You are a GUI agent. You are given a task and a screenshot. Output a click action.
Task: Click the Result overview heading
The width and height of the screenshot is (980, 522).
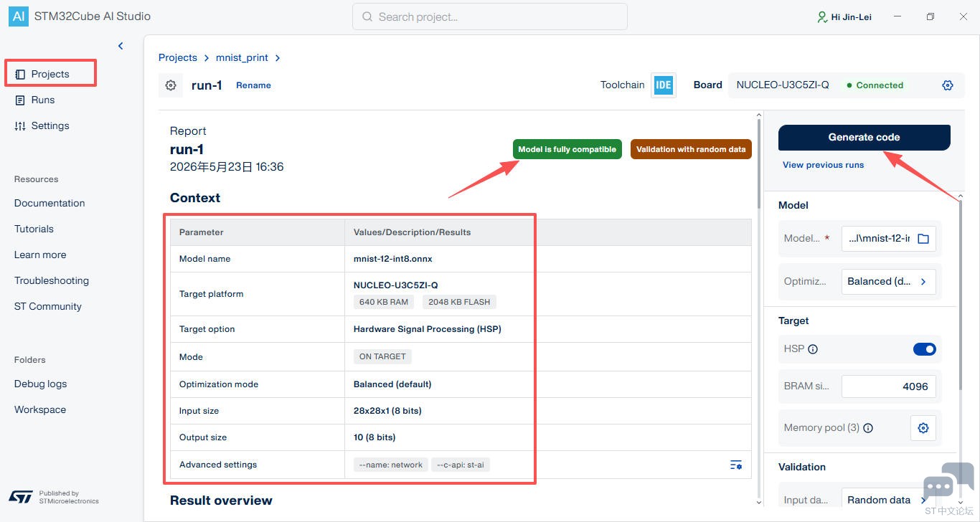pyautogui.click(x=221, y=500)
